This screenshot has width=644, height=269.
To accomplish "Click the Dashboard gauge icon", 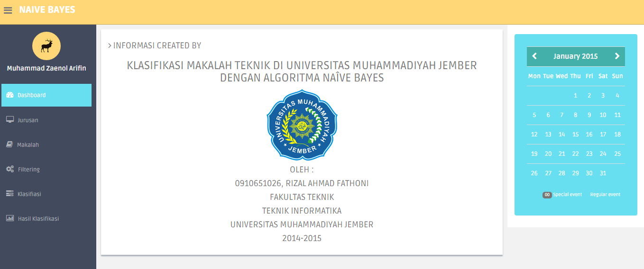I will 10,95.
